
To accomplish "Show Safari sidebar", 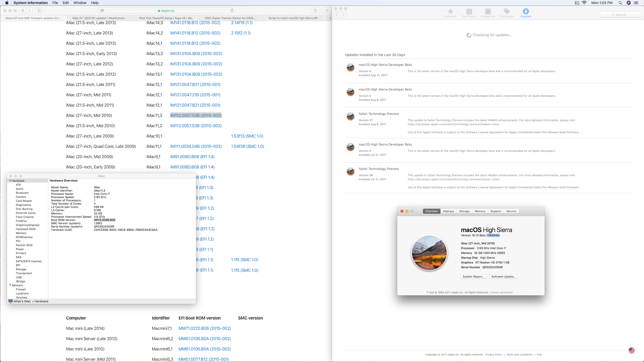I will (39, 11).
